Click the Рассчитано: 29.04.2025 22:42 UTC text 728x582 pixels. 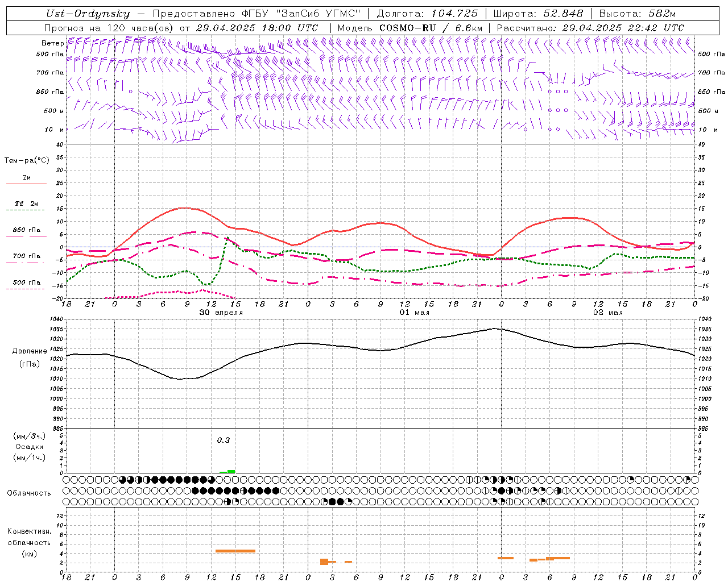tap(590, 28)
